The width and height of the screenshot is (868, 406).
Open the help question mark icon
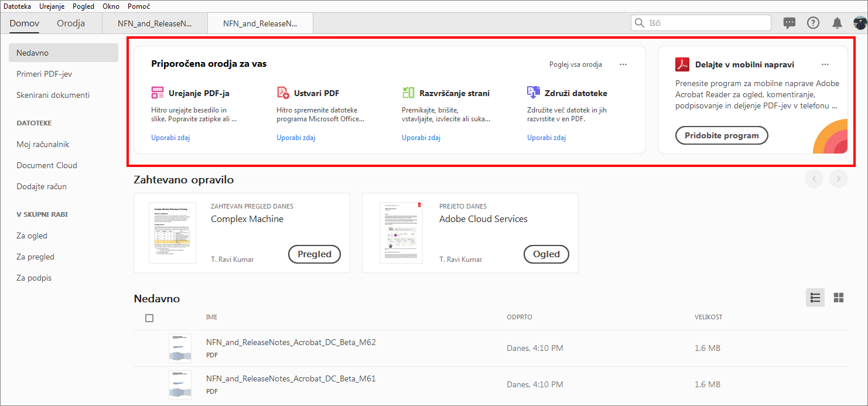[813, 23]
